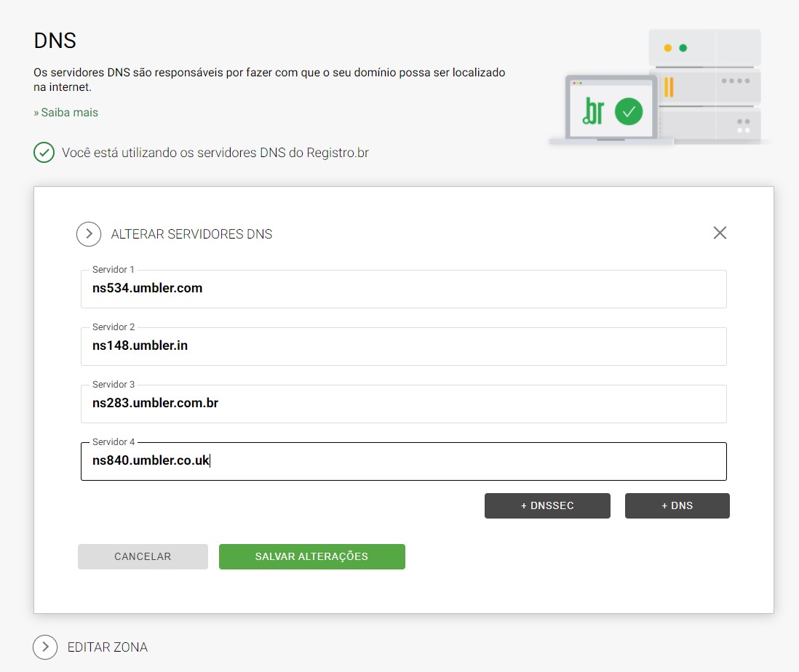This screenshot has height=672, width=799.
Task: Click the green check circle on laptop screen
Action: [x=629, y=112]
